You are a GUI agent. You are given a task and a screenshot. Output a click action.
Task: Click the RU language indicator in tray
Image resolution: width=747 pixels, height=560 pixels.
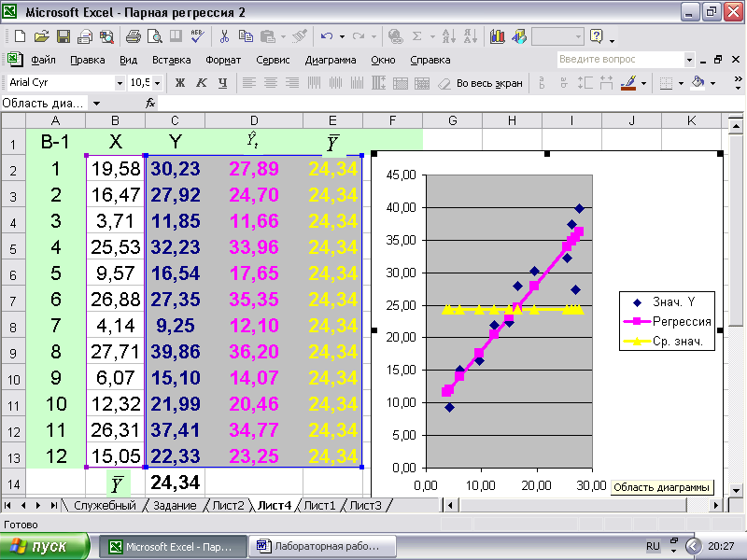pyautogui.click(x=653, y=546)
